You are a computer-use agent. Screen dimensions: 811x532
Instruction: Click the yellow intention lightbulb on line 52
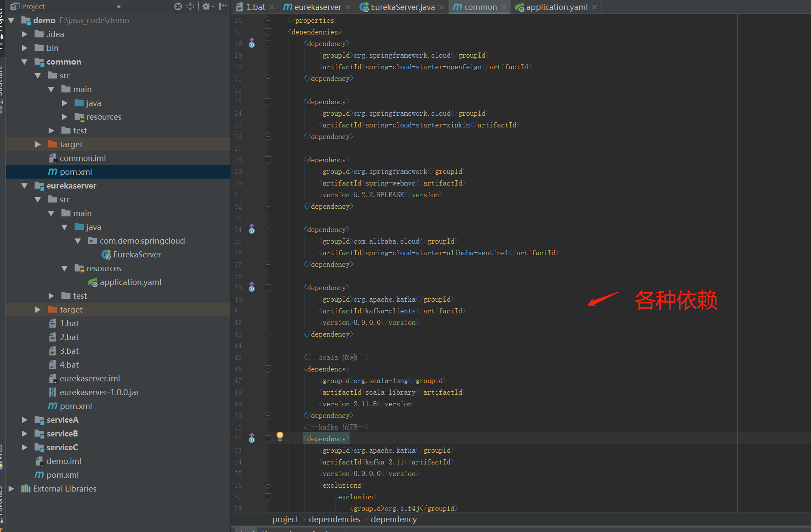tap(280, 436)
